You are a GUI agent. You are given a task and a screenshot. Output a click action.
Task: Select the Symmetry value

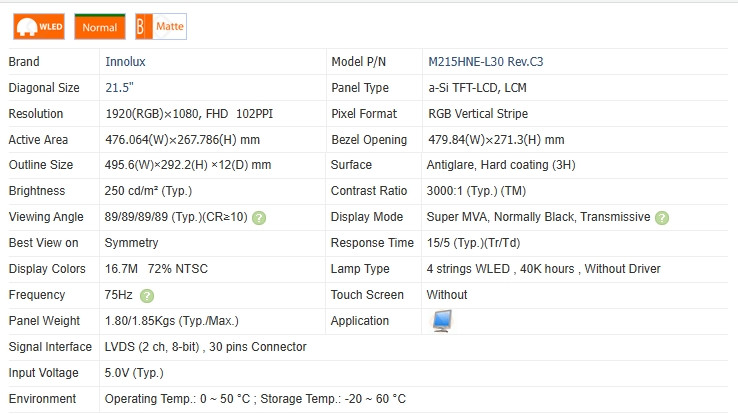click(x=131, y=243)
